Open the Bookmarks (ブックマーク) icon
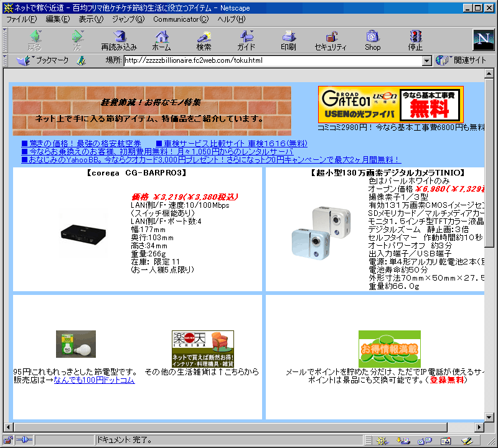This screenshot has width=498, height=448. point(42,60)
